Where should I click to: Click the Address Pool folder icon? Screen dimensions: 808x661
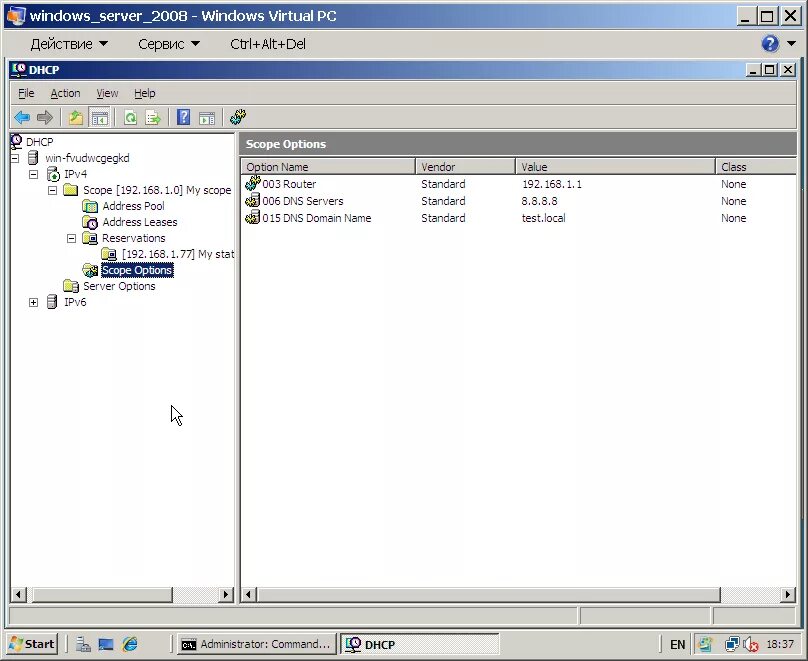click(x=90, y=206)
